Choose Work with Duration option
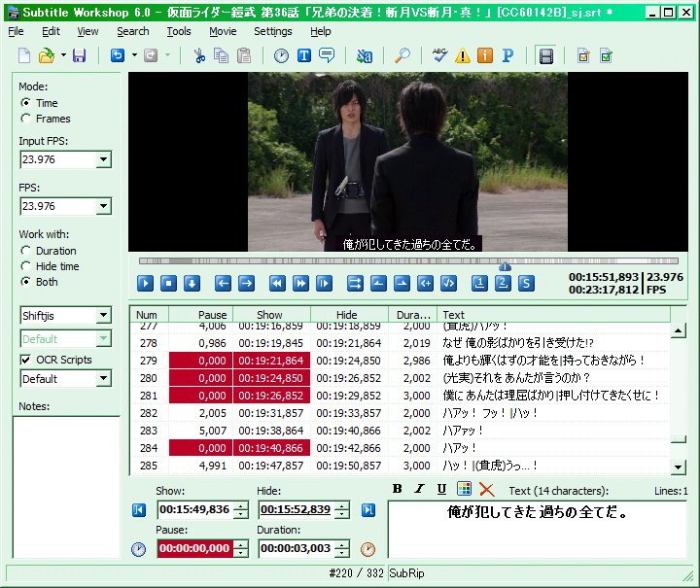Viewport: 700px width, 588px height. 26,251
